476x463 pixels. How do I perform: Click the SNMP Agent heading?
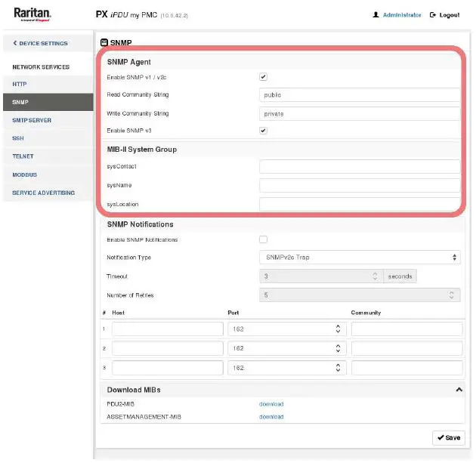pos(129,62)
